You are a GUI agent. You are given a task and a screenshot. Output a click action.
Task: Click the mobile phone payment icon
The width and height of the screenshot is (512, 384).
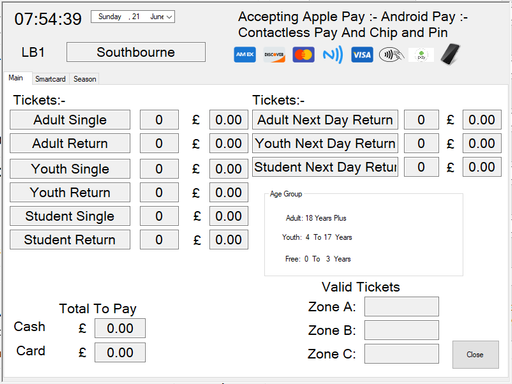(x=450, y=54)
